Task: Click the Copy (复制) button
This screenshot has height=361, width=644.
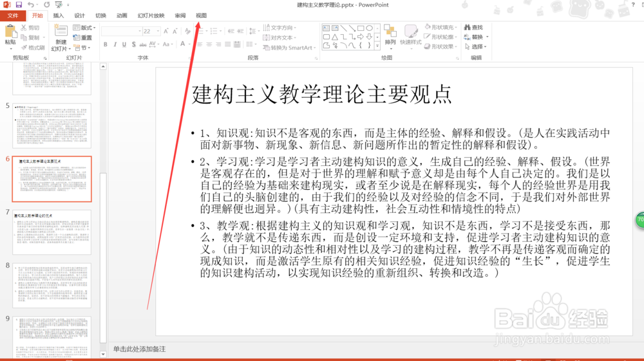Action: [x=30, y=37]
